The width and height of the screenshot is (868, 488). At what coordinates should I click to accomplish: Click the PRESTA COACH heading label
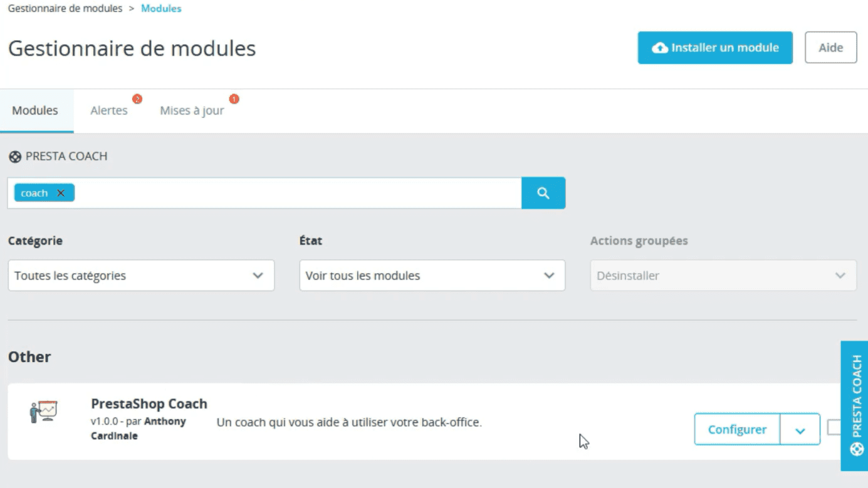click(x=66, y=156)
